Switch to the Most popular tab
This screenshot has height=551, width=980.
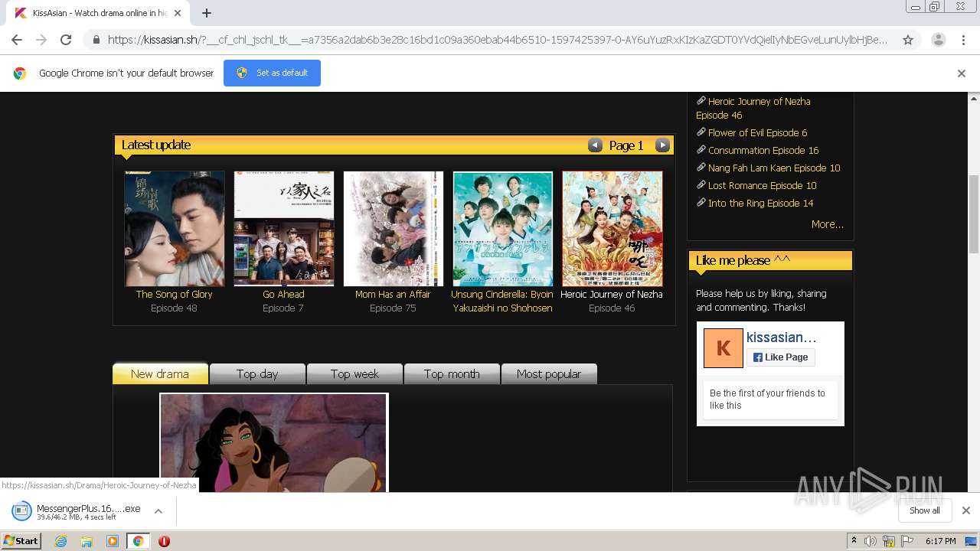pos(549,373)
